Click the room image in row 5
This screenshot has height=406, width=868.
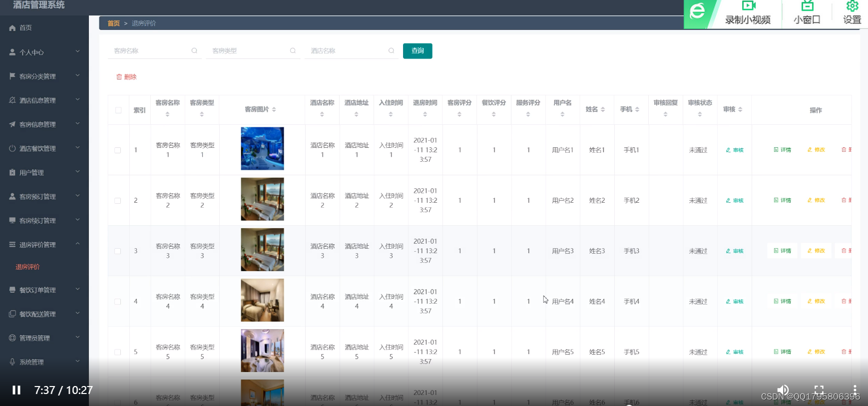262,351
